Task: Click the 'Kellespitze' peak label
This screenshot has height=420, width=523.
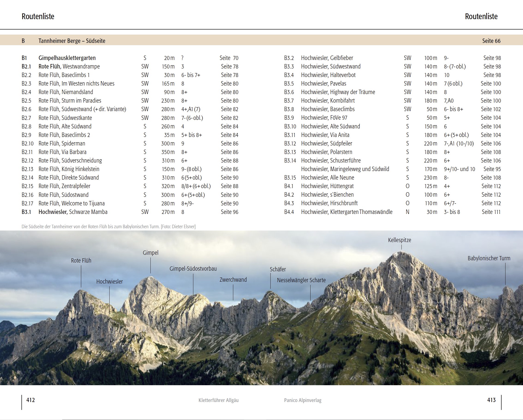Action: click(x=400, y=240)
